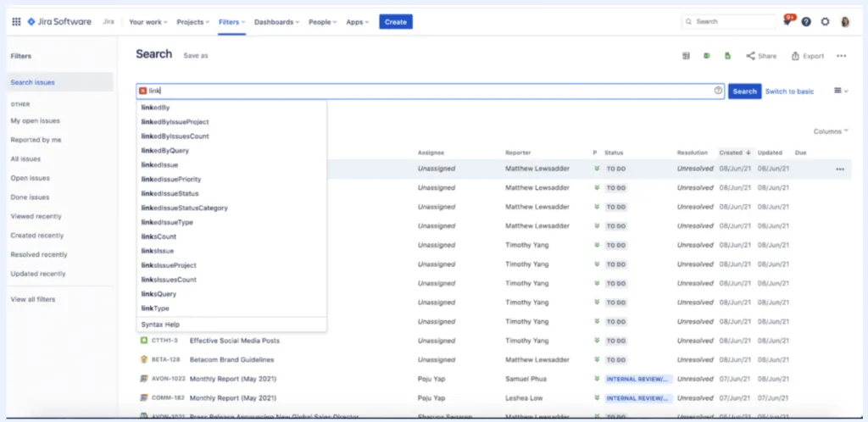Screen dimensions: 868x422
Task: Select linkedIssueStatus from autocomplete suggestions
Action: (x=170, y=193)
